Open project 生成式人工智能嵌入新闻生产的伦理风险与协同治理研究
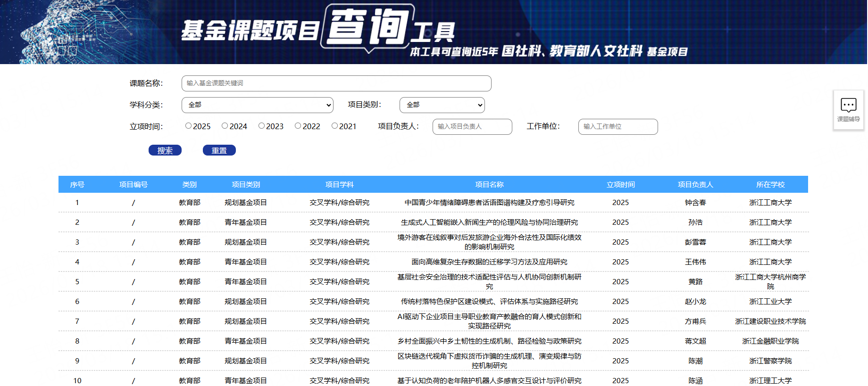This screenshot has width=868, height=386. click(x=489, y=222)
